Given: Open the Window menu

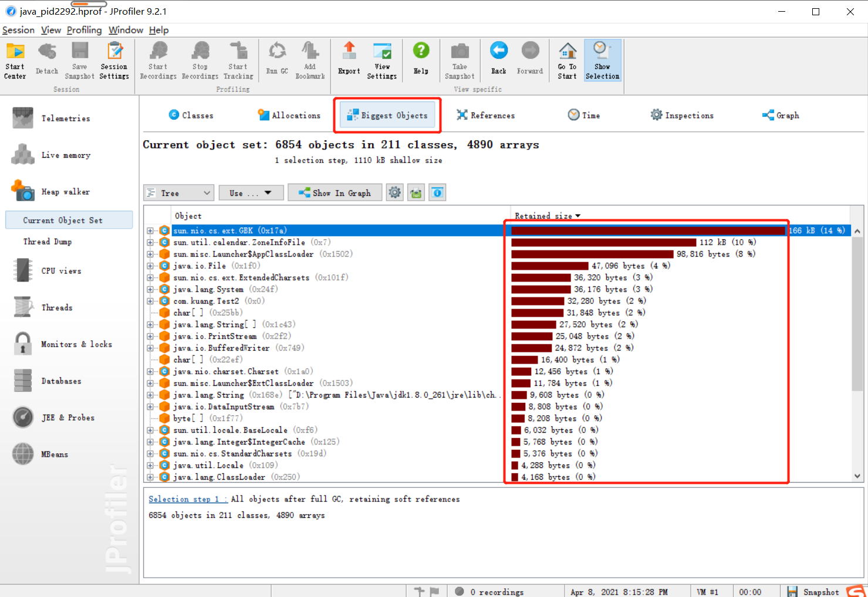Looking at the screenshot, I should pyautogui.click(x=126, y=30).
